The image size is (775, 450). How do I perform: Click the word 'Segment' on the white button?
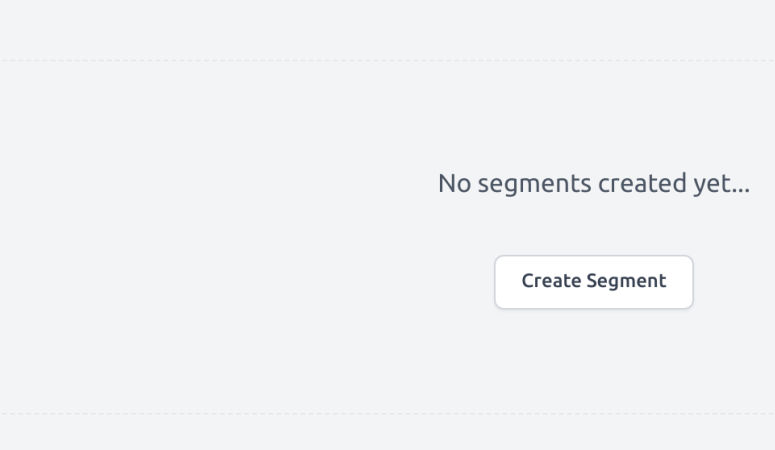626,282
